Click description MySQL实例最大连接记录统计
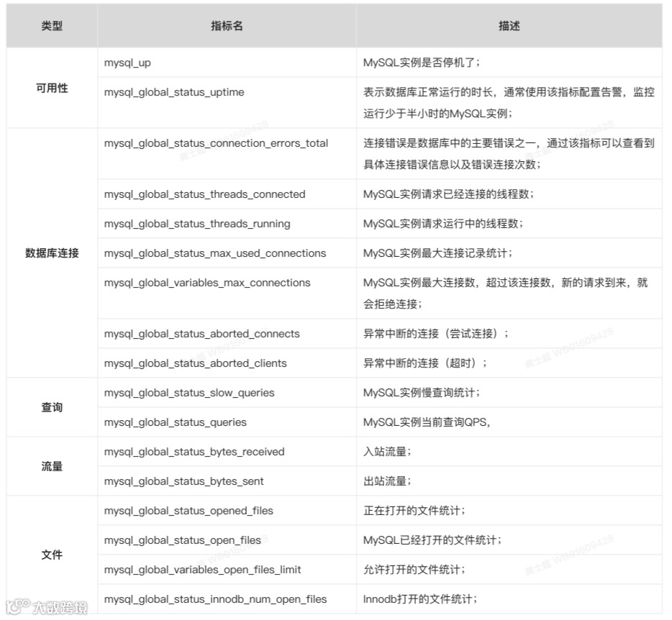The image size is (672, 620). [x=437, y=254]
